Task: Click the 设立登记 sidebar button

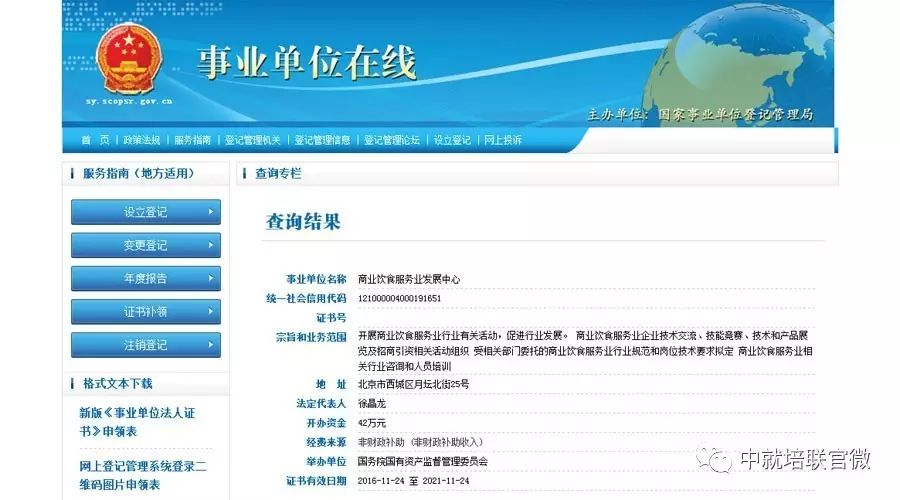Action: pyautogui.click(x=146, y=212)
